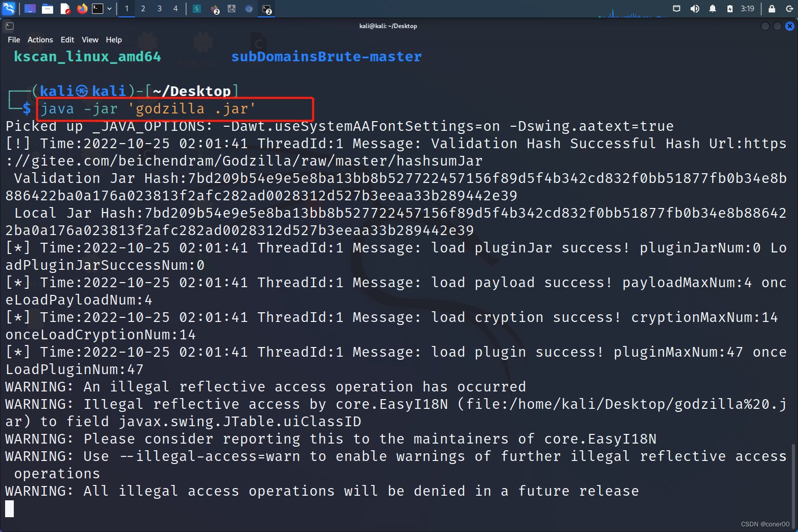Launch the text editor from panel
The height and width of the screenshot is (532, 798).
click(65, 9)
